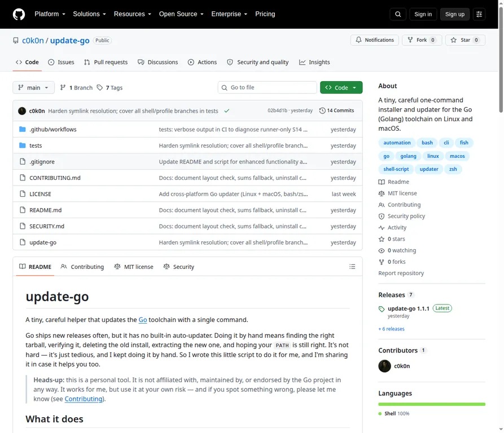Open the tests folder

pyautogui.click(x=36, y=145)
